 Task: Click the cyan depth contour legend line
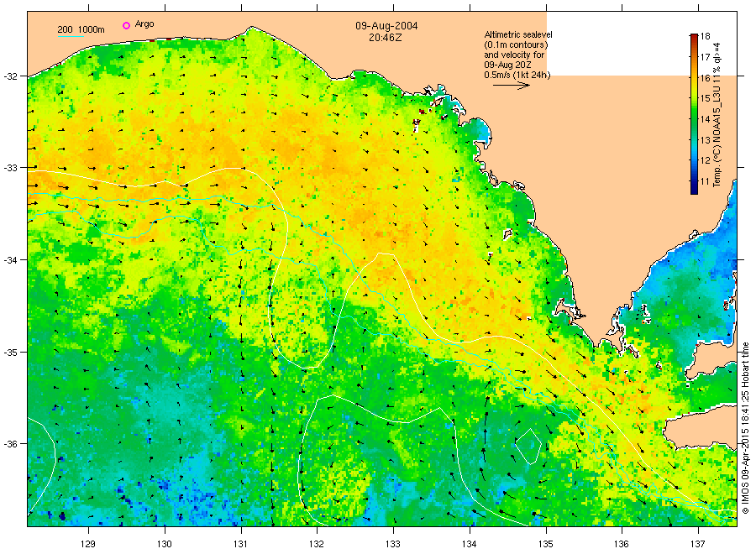point(71,36)
